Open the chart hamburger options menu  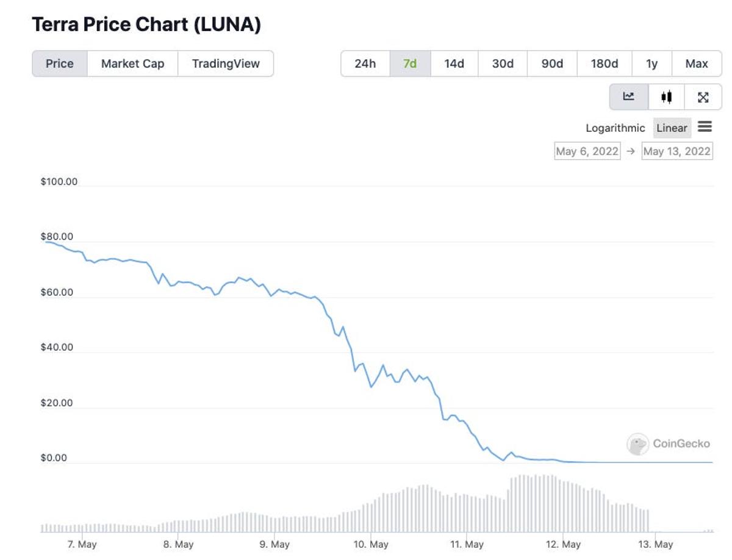705,127
